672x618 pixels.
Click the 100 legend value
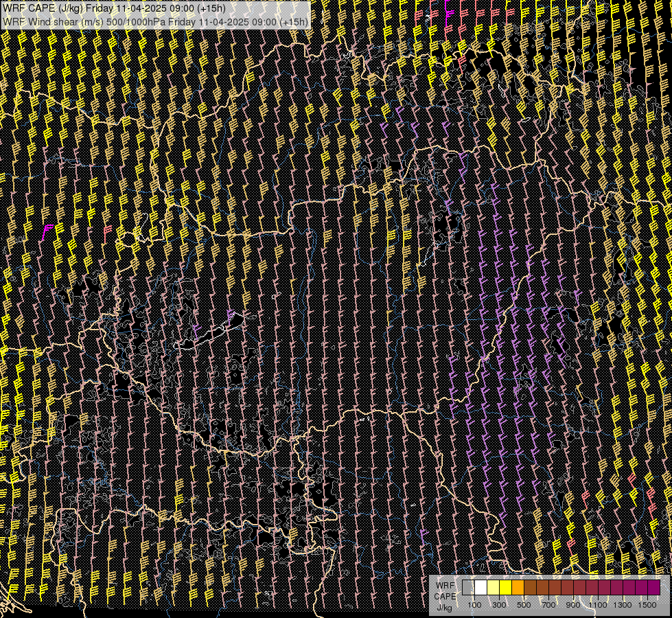(x=474, y=605)
